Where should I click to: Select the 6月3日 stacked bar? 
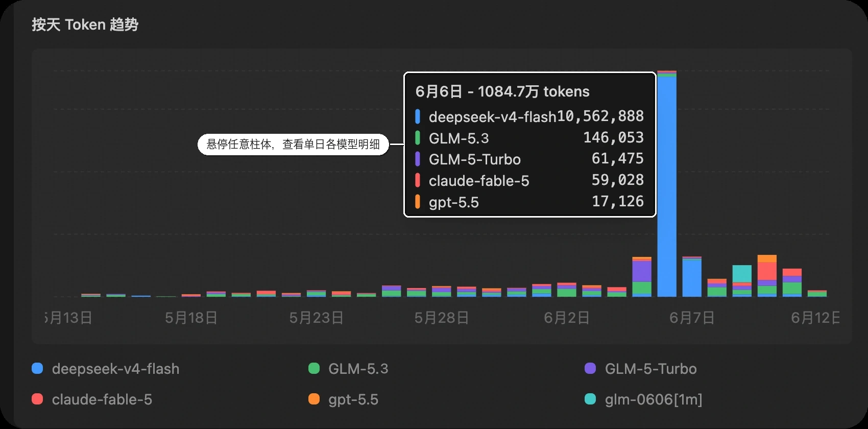(x=592, y=291)
